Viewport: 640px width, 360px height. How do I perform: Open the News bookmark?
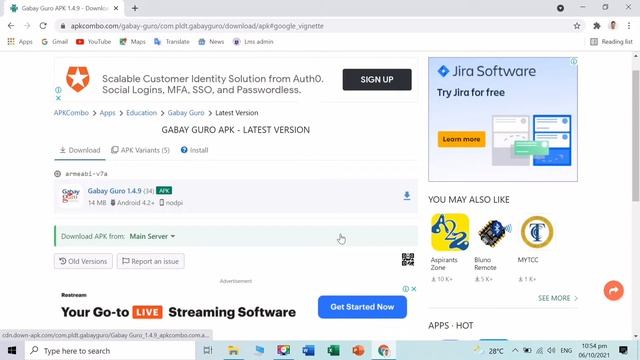211,42
